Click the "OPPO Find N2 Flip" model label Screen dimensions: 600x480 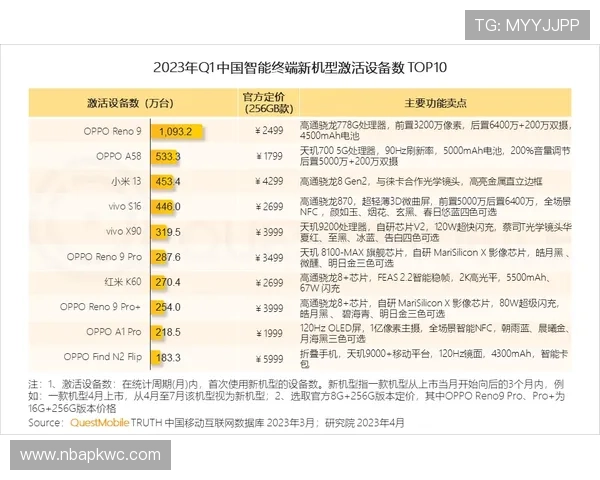coord(103,357)
